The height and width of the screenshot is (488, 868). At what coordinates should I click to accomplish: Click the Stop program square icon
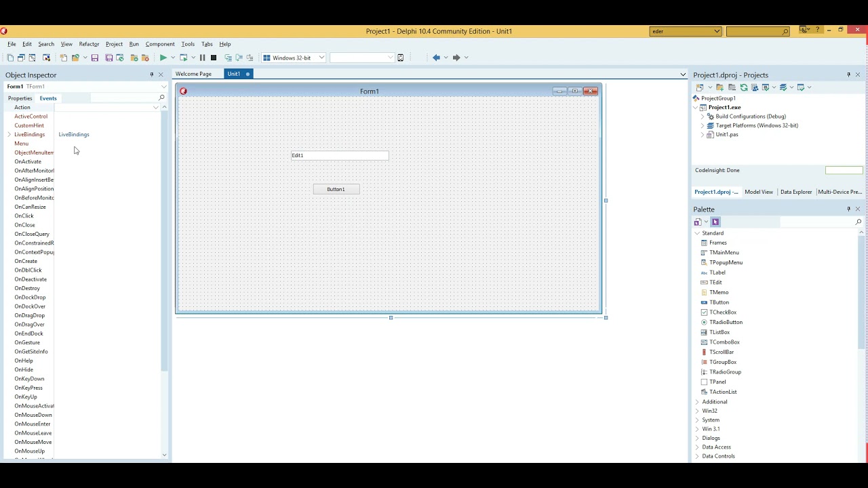tap(214, 58)
